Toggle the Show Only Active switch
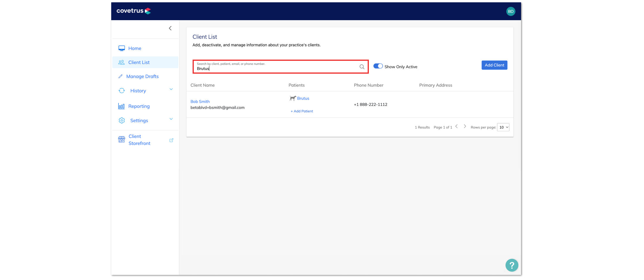 378,66
